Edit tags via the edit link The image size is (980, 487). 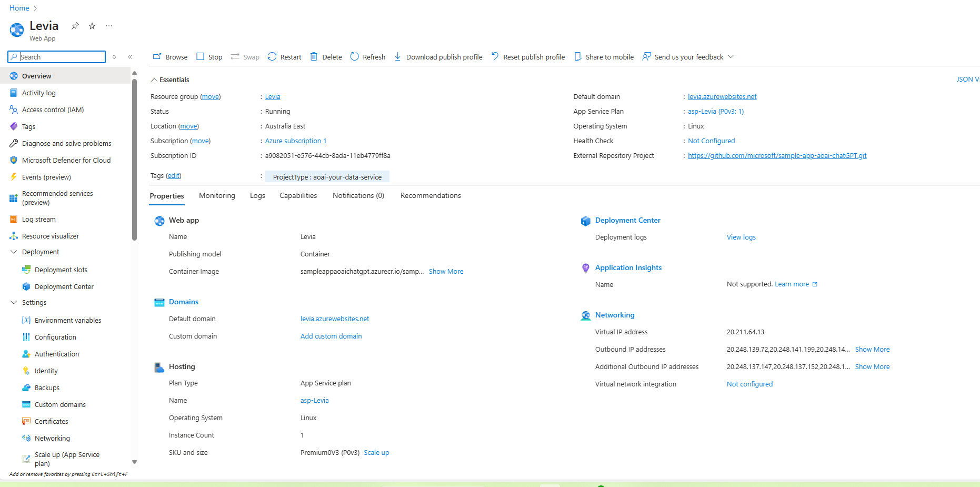[173, 176]
